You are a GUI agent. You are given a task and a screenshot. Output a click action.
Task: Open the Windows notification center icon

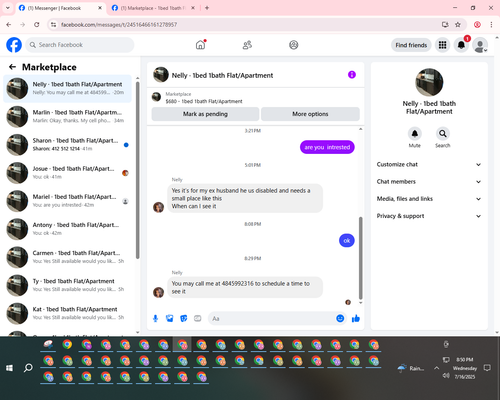coord(487,368)
